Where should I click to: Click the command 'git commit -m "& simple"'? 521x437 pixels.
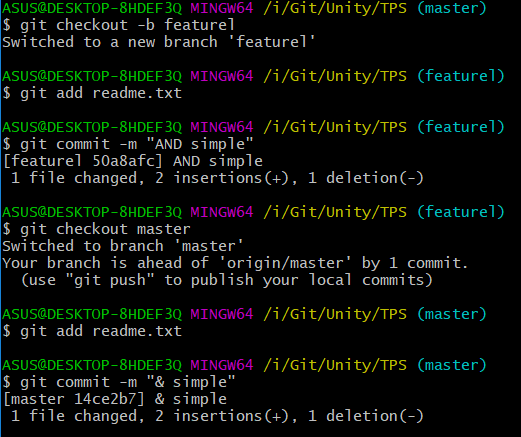pos(128,382)
